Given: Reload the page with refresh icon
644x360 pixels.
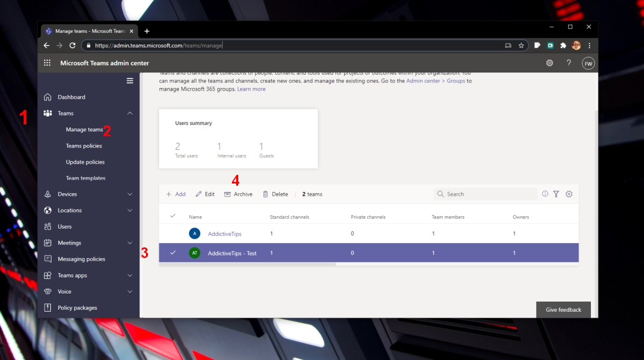Looking at the screenshot, I should tap(73, 46).
